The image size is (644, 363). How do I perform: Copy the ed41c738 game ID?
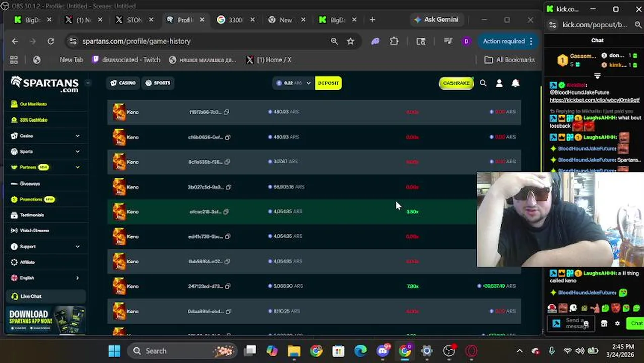tap(228, 236)
